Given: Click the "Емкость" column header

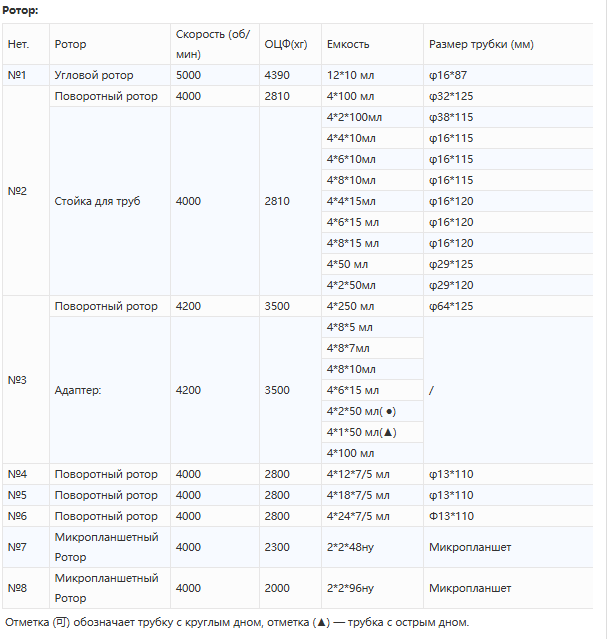Looking at the screenshot, I should click(x=348, y=44).
